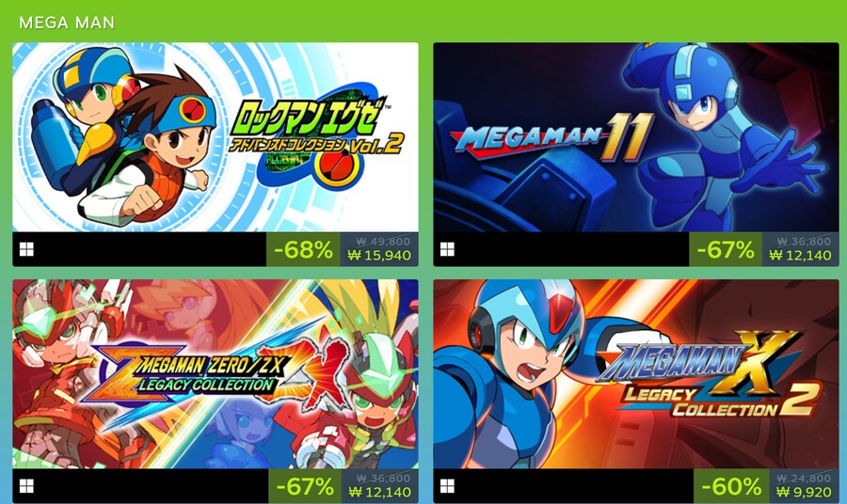Open the Mega Man 11 game banner
The height and width of the screenshot is (504, 847).
636,137
